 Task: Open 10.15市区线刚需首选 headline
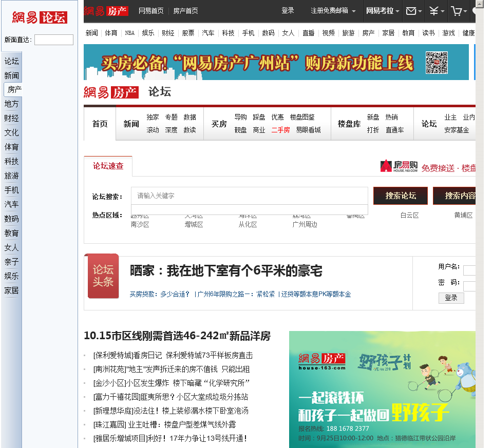[177, 336]
